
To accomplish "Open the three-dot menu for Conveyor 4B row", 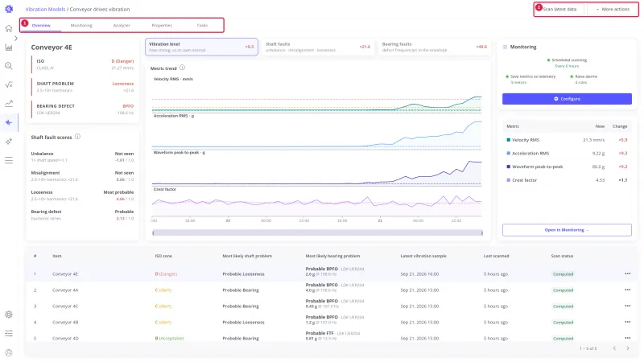I will tap(627, 322).
